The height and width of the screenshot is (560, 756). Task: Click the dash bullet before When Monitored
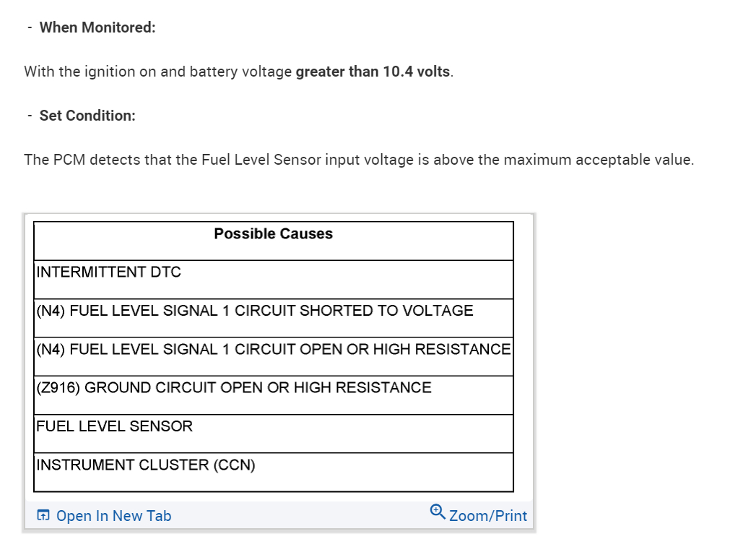coord(30,27)
